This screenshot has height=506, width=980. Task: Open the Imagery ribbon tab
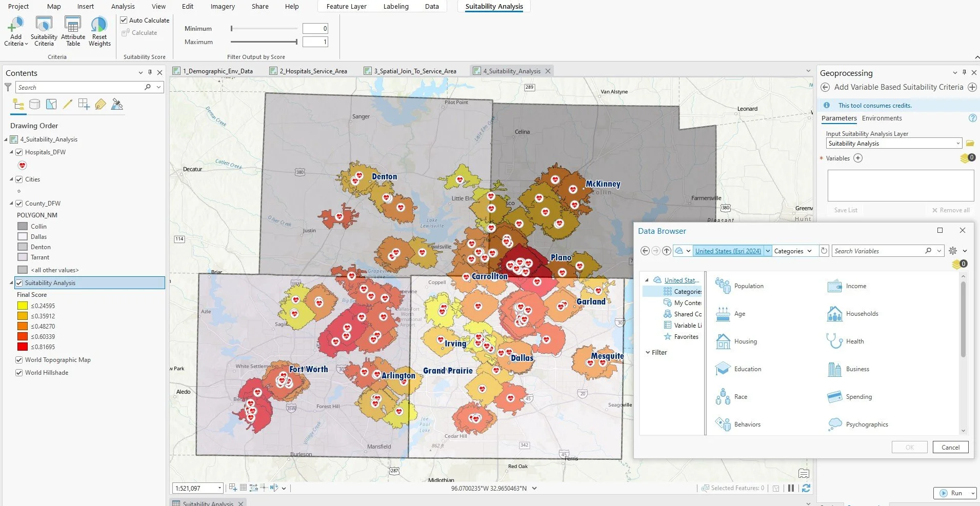[x=223, y=7]
